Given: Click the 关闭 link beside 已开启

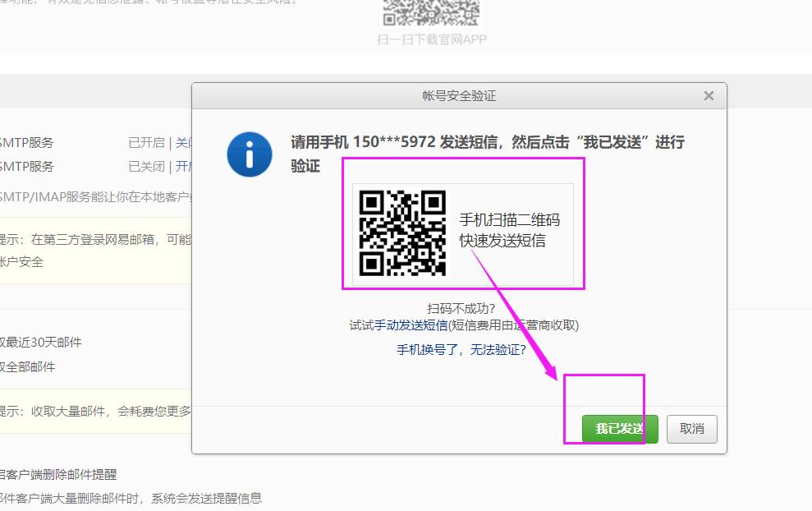Looking at the screenshot, I should pyautogui.click(x=183, y=143).
